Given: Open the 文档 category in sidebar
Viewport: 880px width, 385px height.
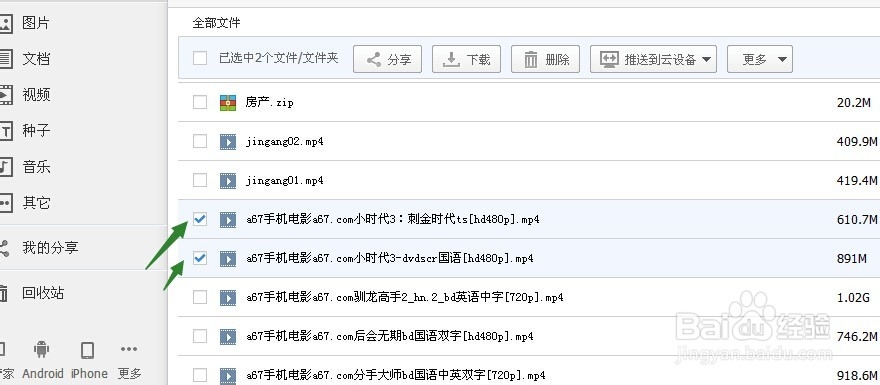Looking at the screenshot, I should [x=36, y=58].
